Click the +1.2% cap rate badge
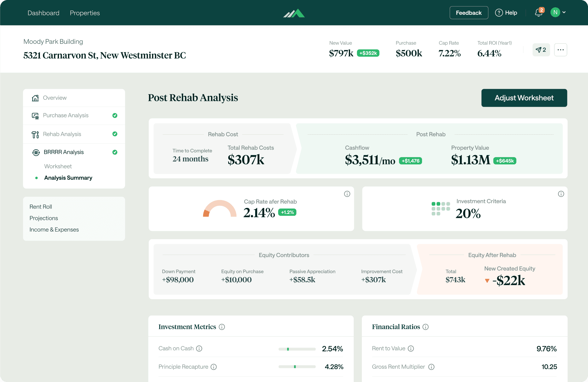The width and height of the screenshot is (588, 382). point(287,212)
